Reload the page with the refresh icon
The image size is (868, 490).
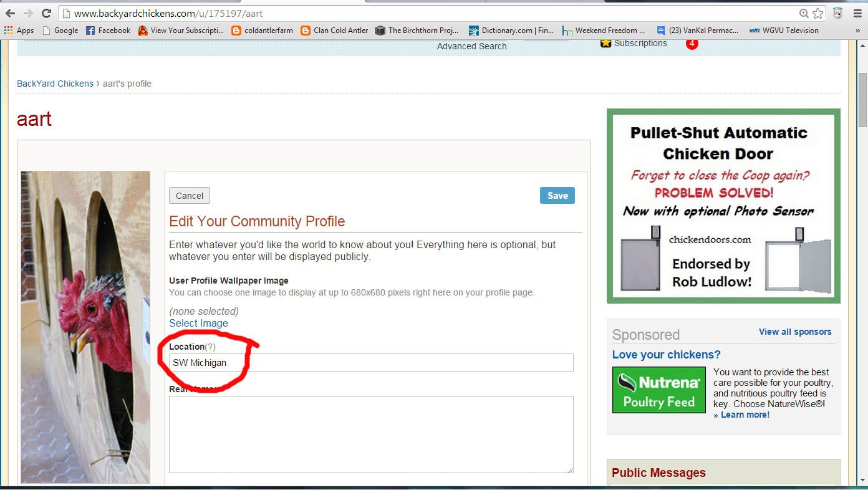click(46, 13)
